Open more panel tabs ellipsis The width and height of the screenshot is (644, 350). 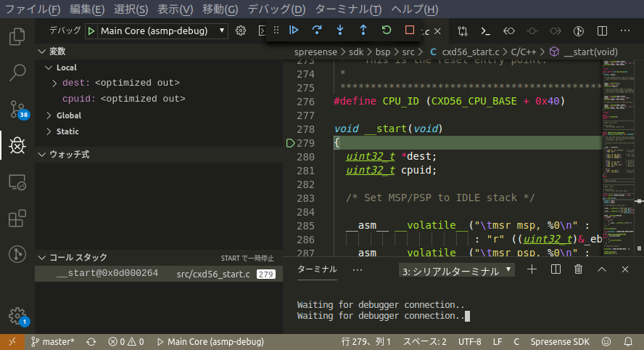(358, 270)
